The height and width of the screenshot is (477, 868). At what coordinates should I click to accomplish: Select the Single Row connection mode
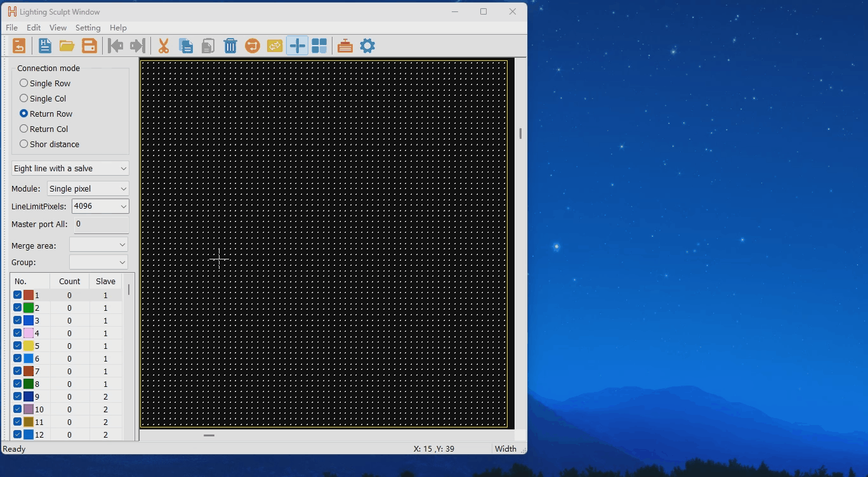pyautogui.click(x=24, y=83)
